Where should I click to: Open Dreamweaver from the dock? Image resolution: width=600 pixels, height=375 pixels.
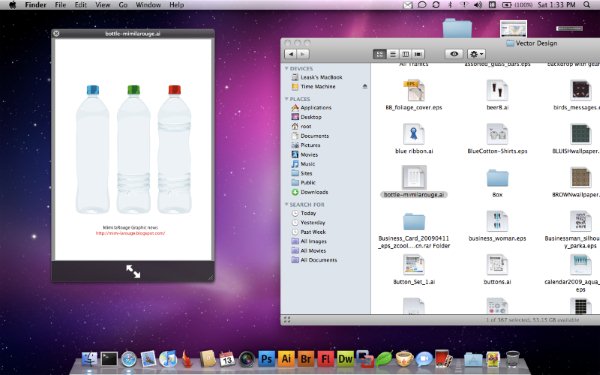346,359
